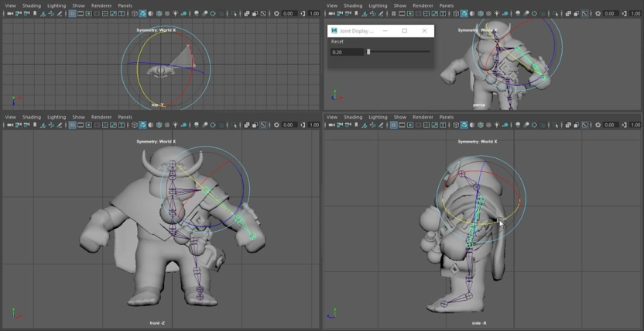
Task: Open Panels menu in side viewport
Action: coord(447,117)
